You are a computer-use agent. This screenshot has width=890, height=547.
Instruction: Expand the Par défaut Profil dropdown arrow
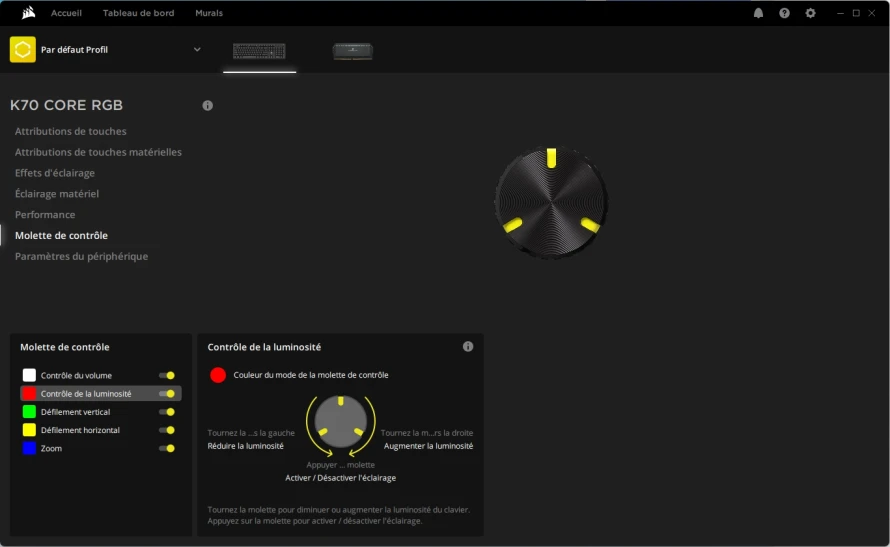click(x=197, y=49)
